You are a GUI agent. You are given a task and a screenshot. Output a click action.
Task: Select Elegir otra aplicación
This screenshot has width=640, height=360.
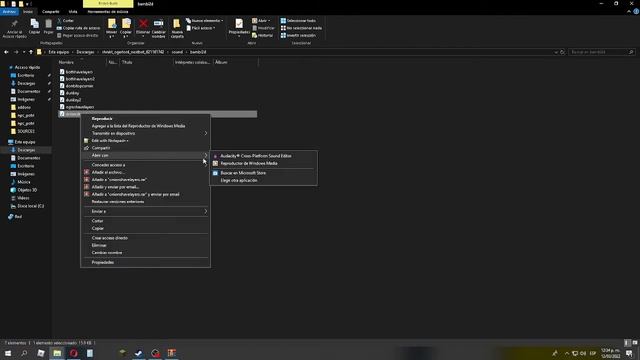click(239, 180)
